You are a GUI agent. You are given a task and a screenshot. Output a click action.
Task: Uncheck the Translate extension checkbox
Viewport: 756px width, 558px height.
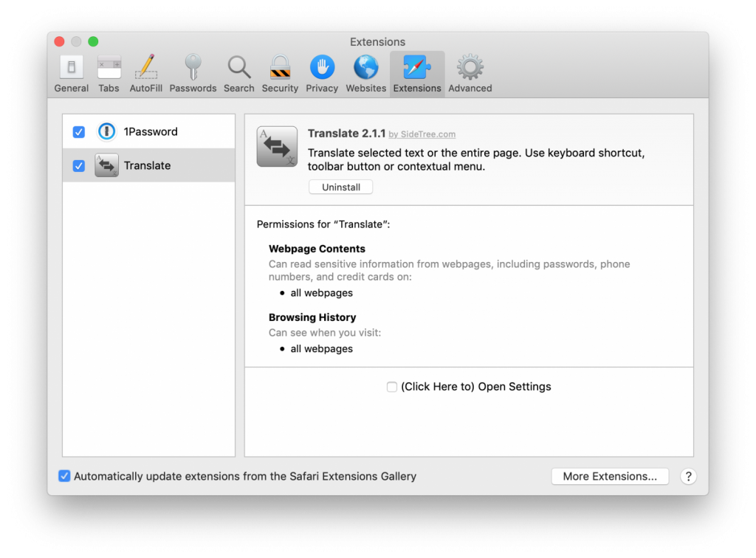(x=78, y=166)
